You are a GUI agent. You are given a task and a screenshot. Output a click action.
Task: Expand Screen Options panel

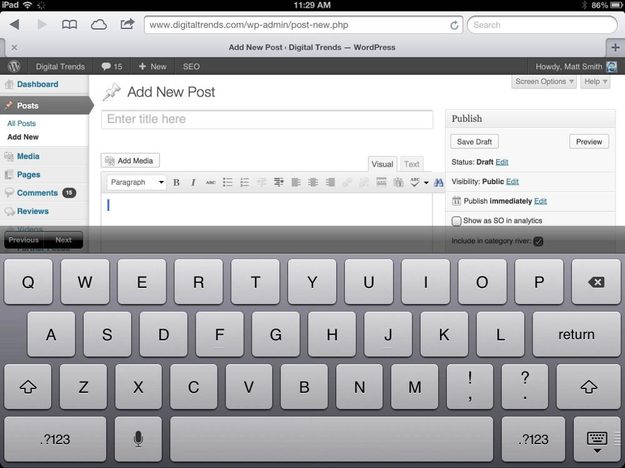point(544,81)
